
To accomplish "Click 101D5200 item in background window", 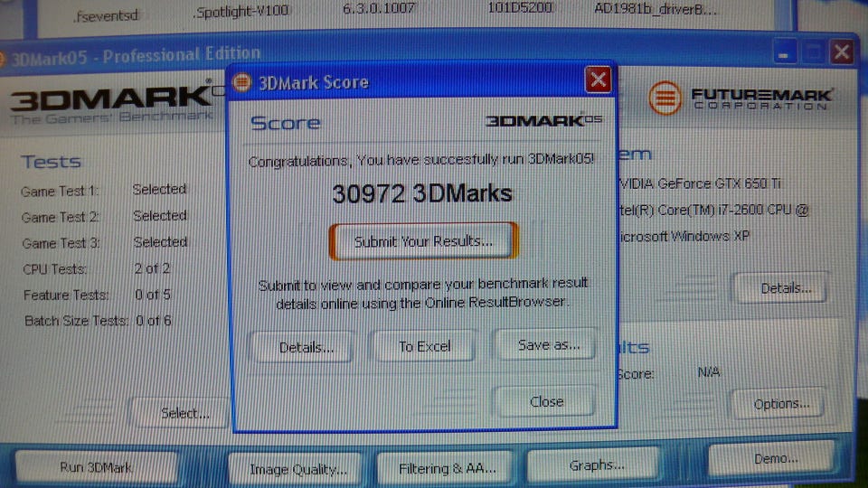I will [x=520, y=8].
